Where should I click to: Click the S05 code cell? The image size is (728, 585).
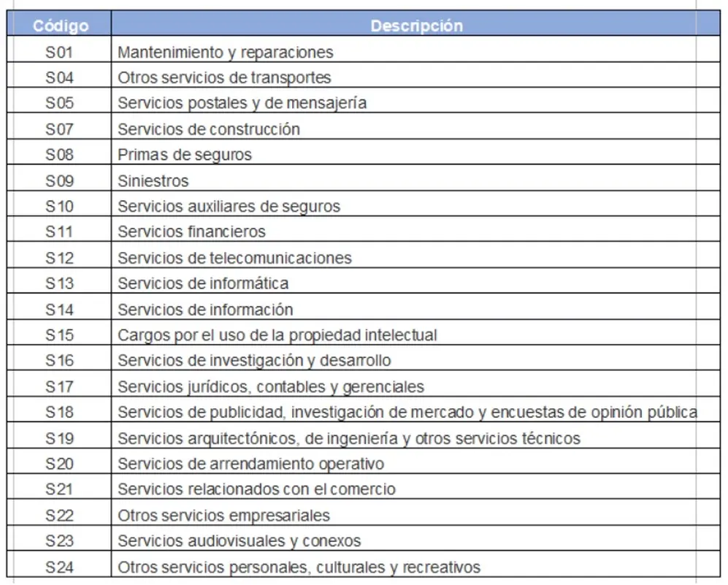59,100
